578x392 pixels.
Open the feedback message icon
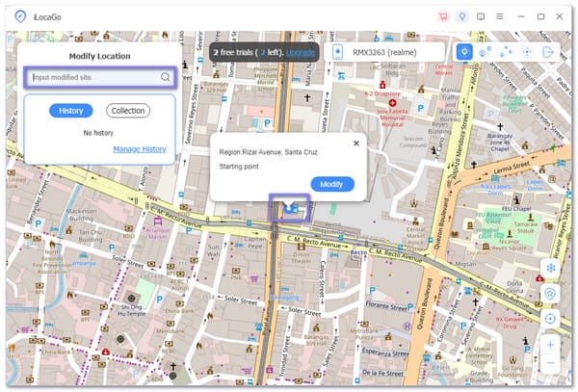[481, 16]
